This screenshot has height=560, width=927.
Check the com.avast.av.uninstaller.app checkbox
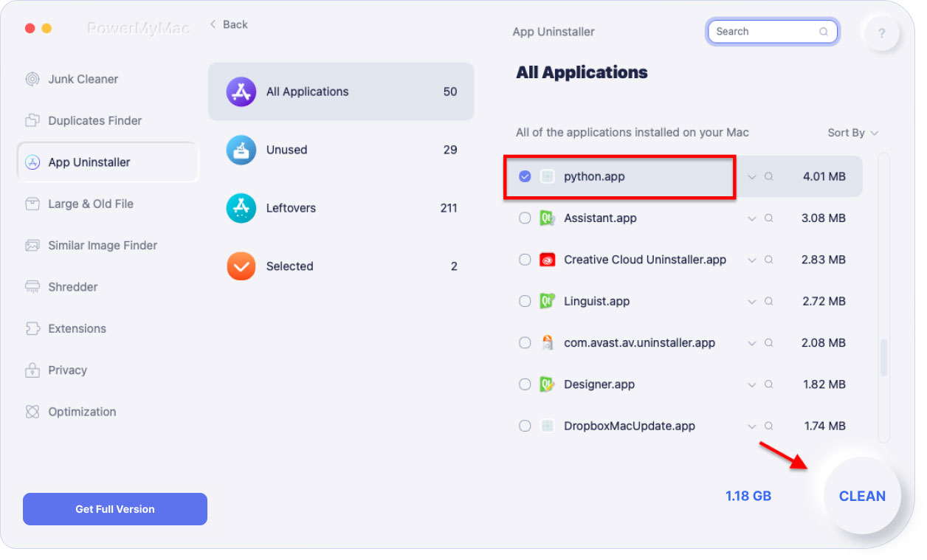click(525, 342)
